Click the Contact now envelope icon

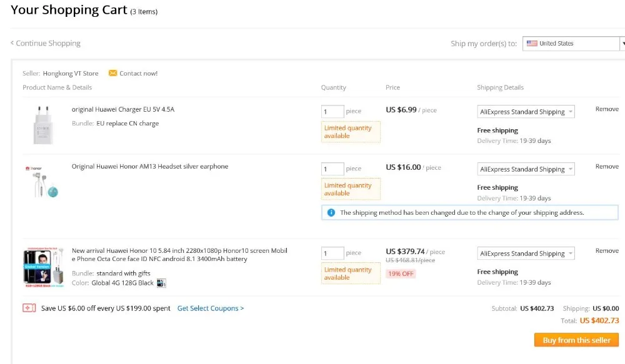[x=112, y=73]
